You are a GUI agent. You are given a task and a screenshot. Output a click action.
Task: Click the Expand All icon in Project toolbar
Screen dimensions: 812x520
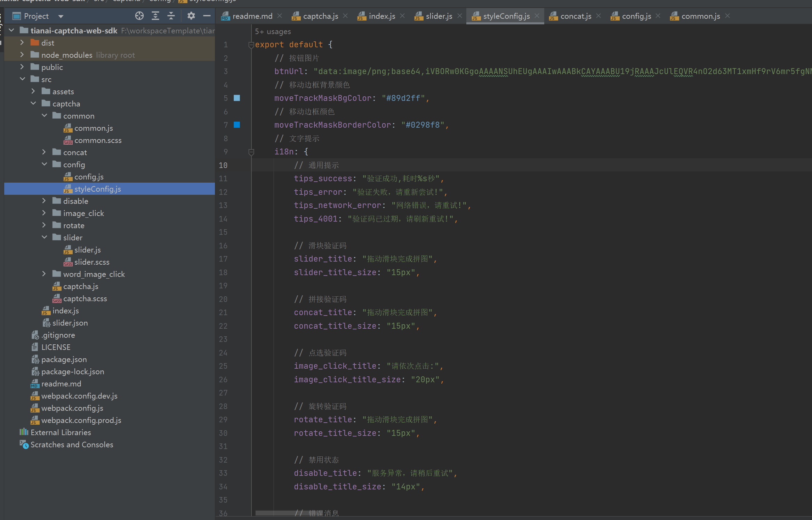pyautogui.click(x=155, y=16)
